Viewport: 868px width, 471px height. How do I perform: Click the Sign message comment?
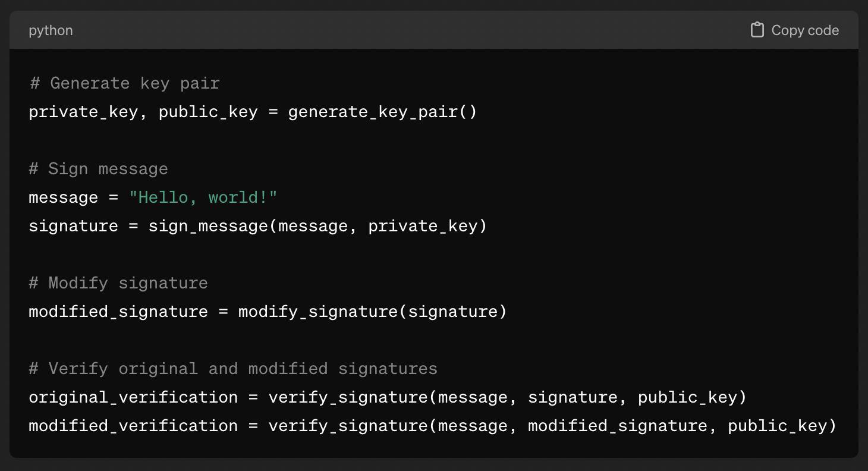pyautogui.click(x=98, y=168)
